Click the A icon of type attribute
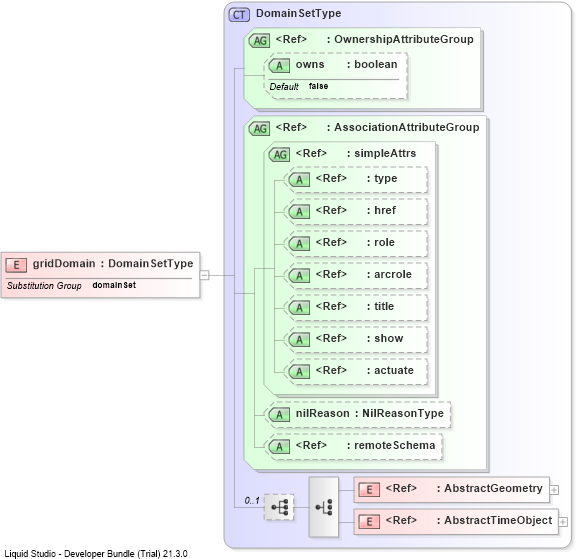 299,180
